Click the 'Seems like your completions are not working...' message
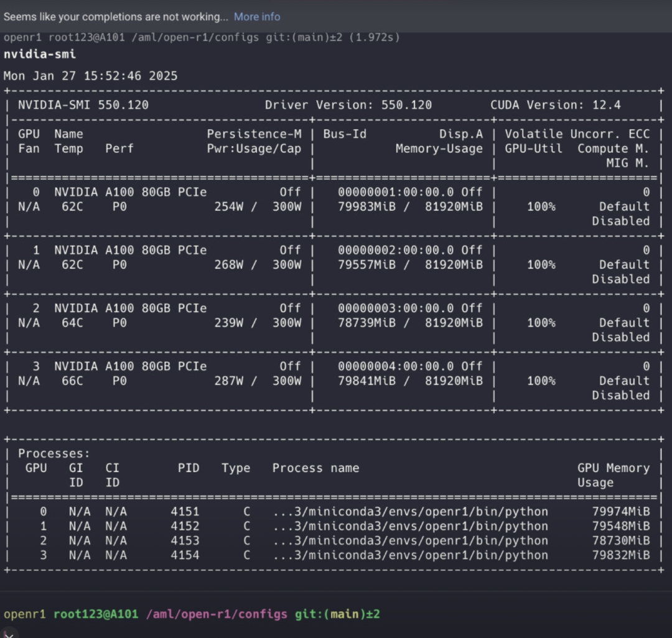This screenshot has height=638, width=672. [116, 17]
